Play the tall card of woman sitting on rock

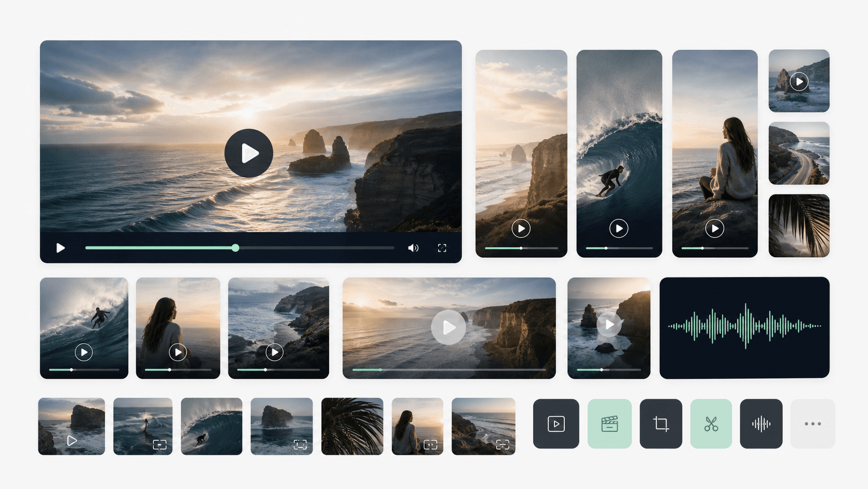(x=715, y=228)
